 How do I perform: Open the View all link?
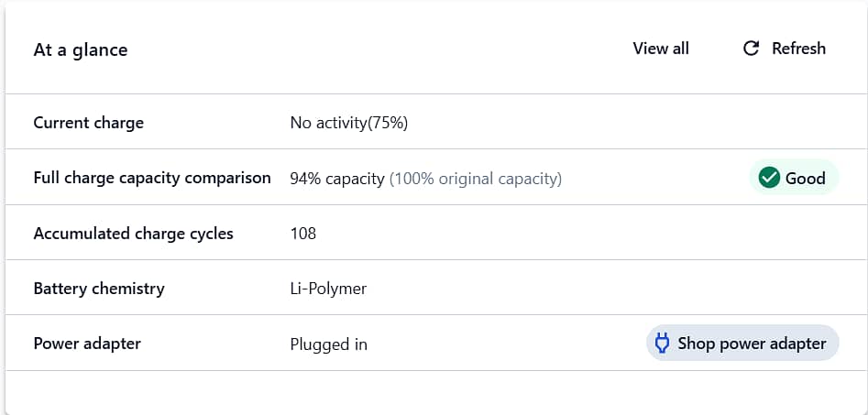[661, 49]
